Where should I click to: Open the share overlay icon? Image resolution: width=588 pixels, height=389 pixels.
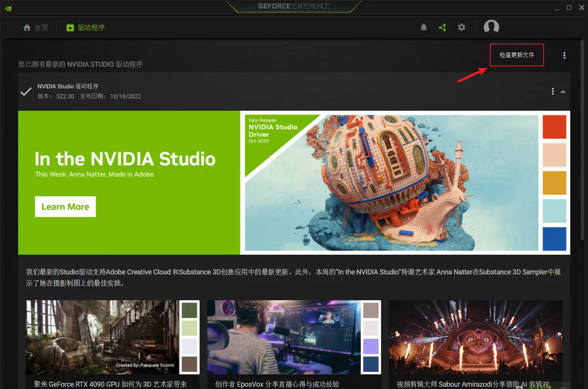(442, 27)
